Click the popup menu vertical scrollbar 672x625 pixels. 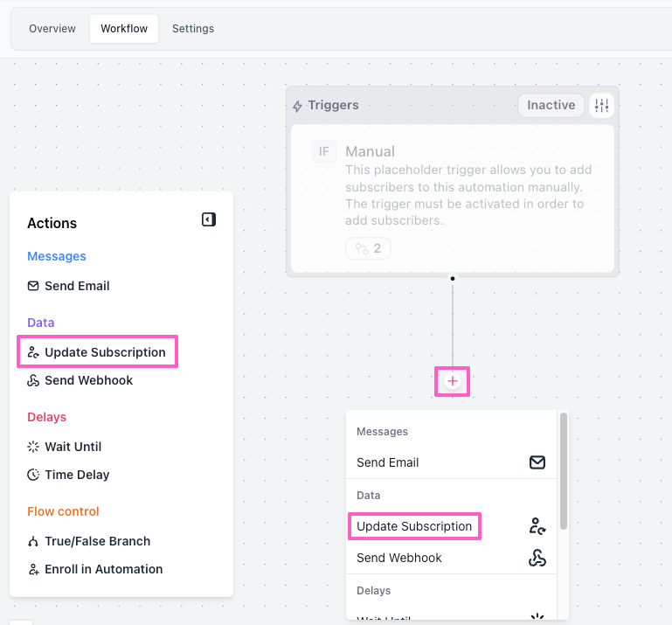tap(564, 472)
